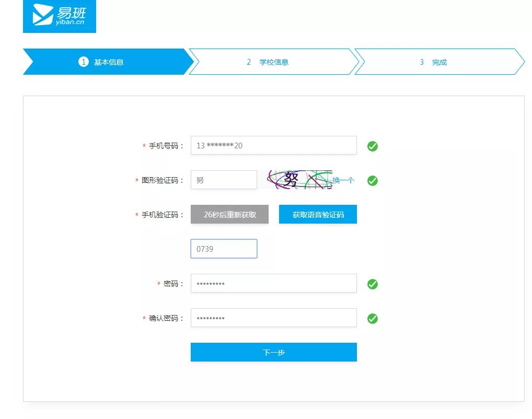This screenshot has height=419, width=532.
Task: Click the 26秒后重新获取 countdown button
Action: pyautogui.click(x=230, y=214)
